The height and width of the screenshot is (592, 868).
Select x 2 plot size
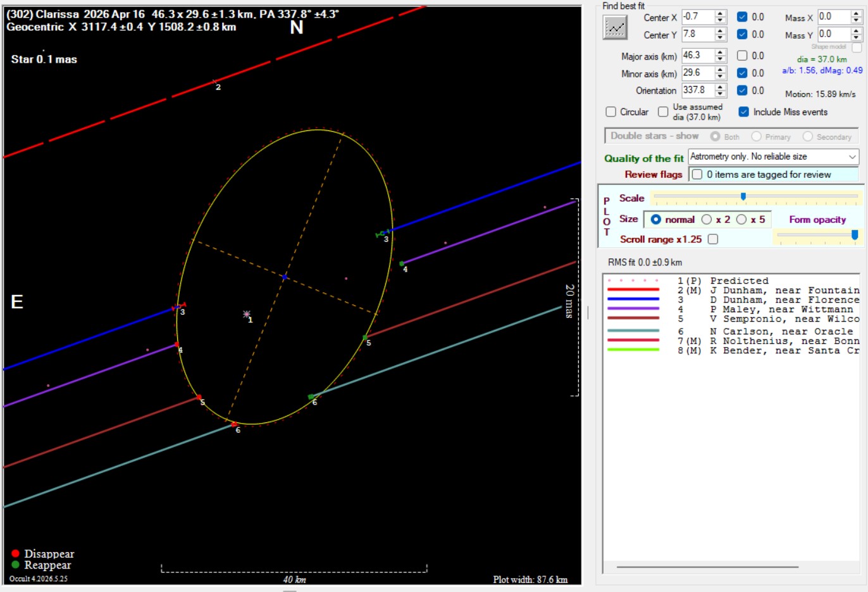coord(707,220)
